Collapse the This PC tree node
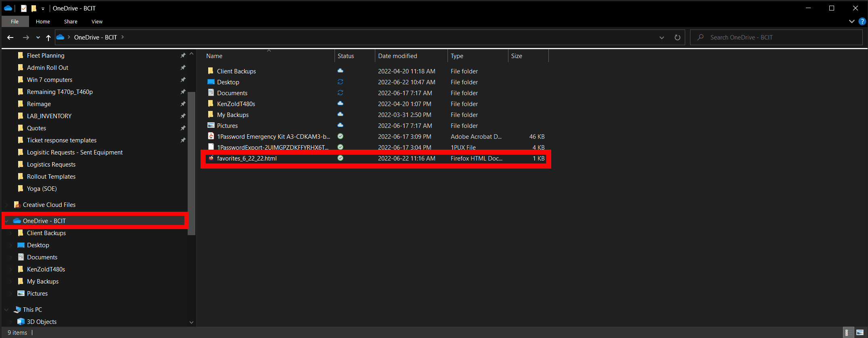Screen dimensions: 868x338 point(6,310)
